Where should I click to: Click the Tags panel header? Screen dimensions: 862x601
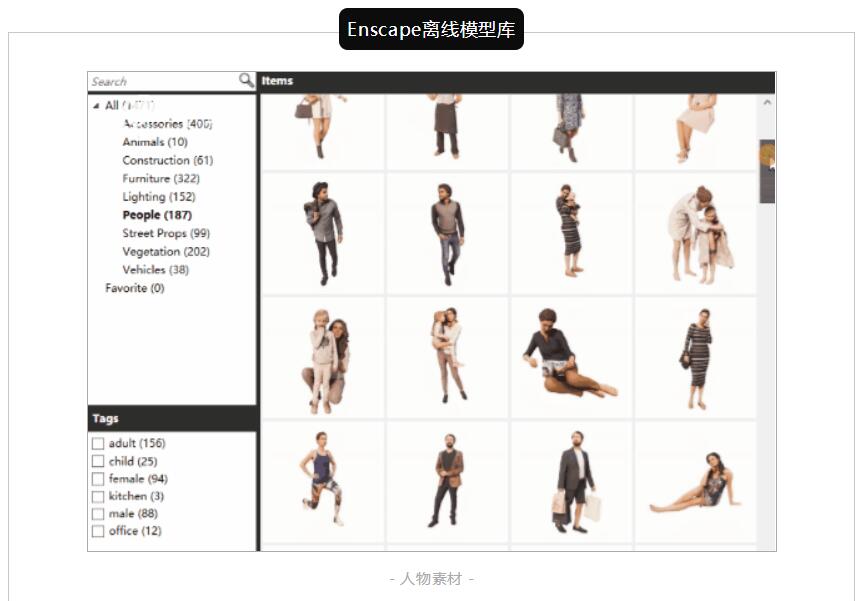click(172, 418)
